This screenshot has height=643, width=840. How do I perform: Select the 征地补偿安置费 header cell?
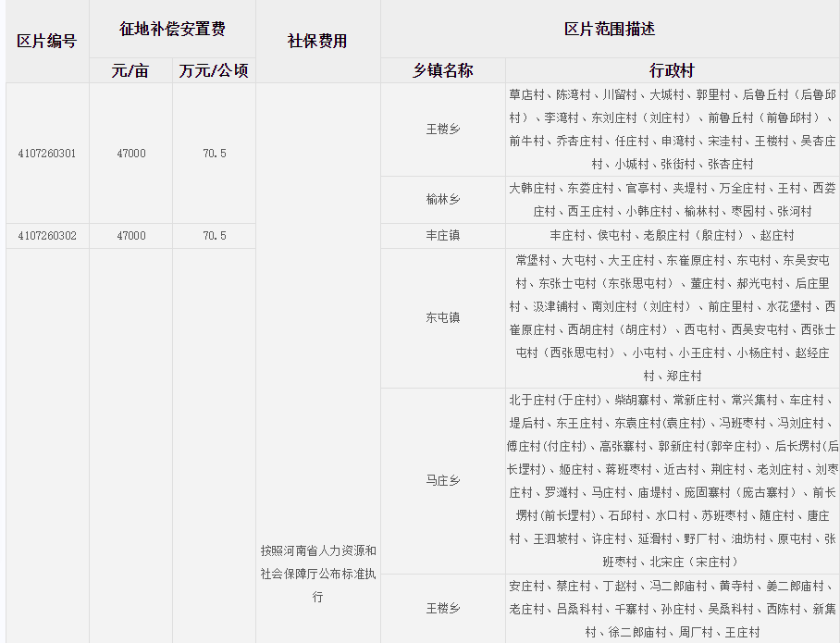tap(172, 29)
